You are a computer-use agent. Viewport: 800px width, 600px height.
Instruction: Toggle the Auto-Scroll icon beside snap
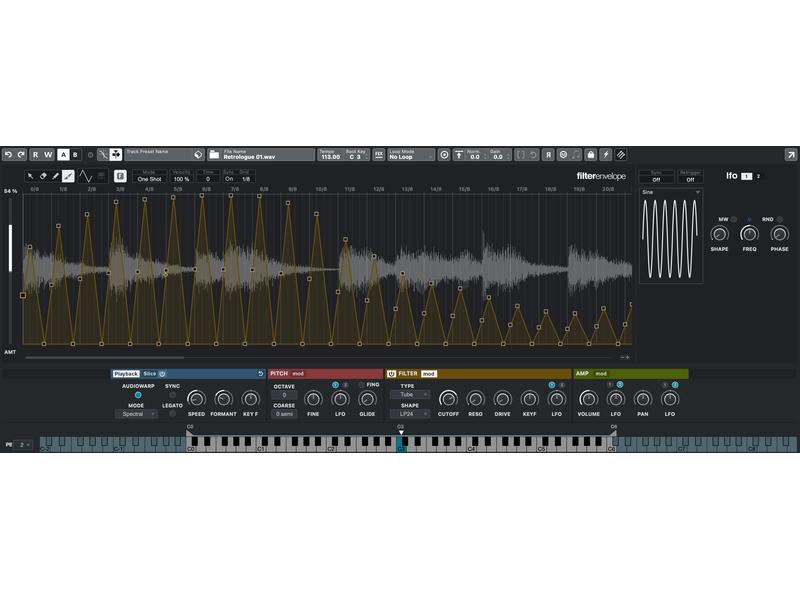click(116, 155)
